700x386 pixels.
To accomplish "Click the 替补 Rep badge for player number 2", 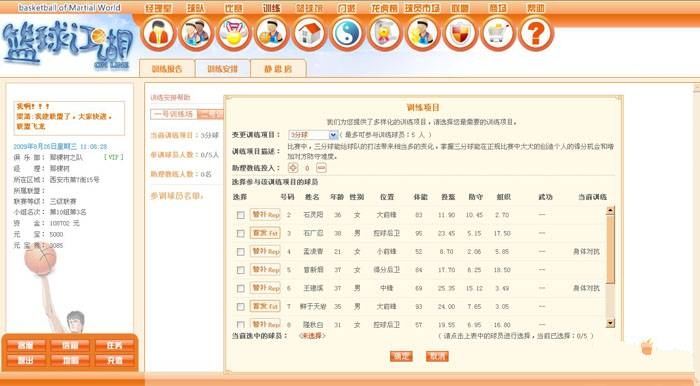I will tap(265, 215).
